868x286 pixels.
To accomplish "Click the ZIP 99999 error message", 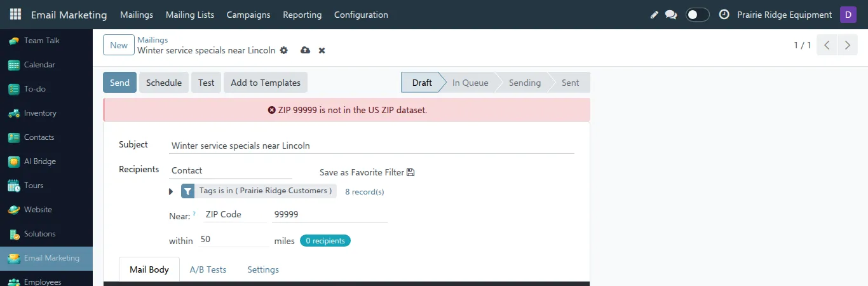I will pyautogui.click(x=347, y=110).
